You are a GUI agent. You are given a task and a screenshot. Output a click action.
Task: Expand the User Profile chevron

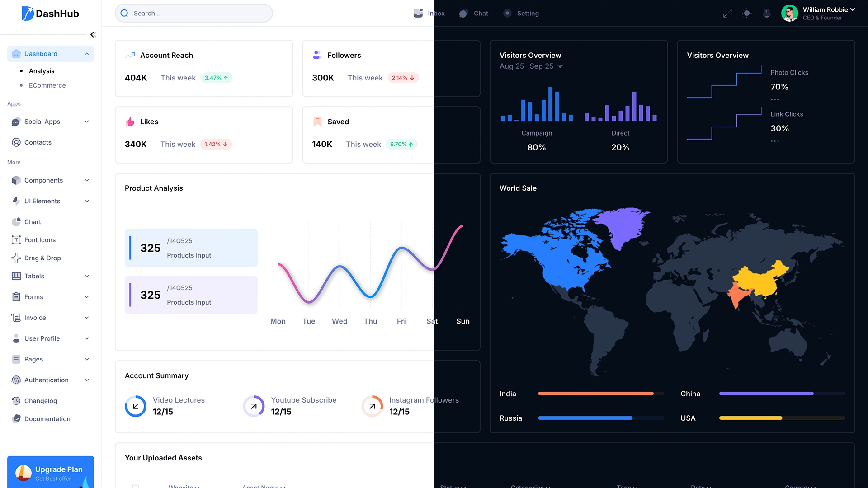click(87, 338)
